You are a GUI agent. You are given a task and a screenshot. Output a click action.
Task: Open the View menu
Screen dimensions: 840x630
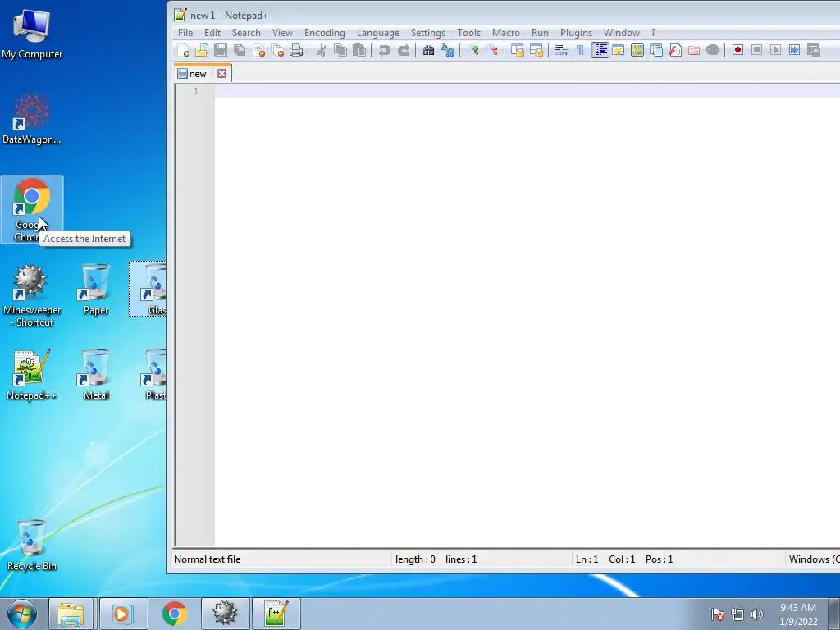point(282,33)
